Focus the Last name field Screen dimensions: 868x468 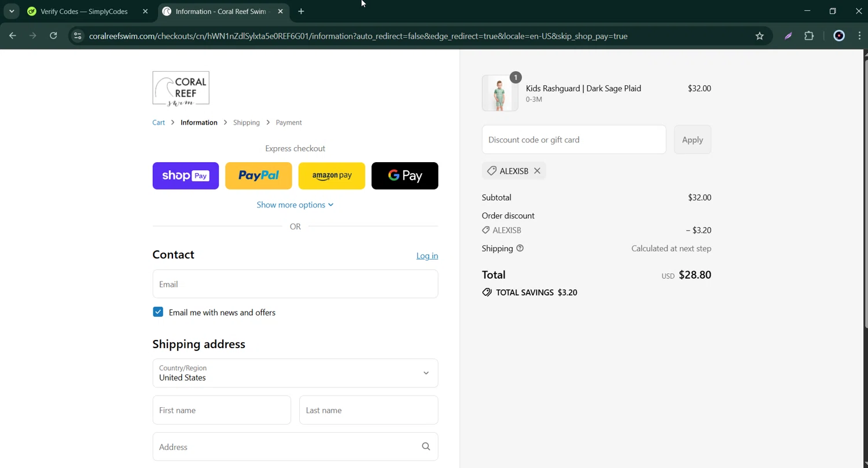pyautogui.click(x=369, y=410)
